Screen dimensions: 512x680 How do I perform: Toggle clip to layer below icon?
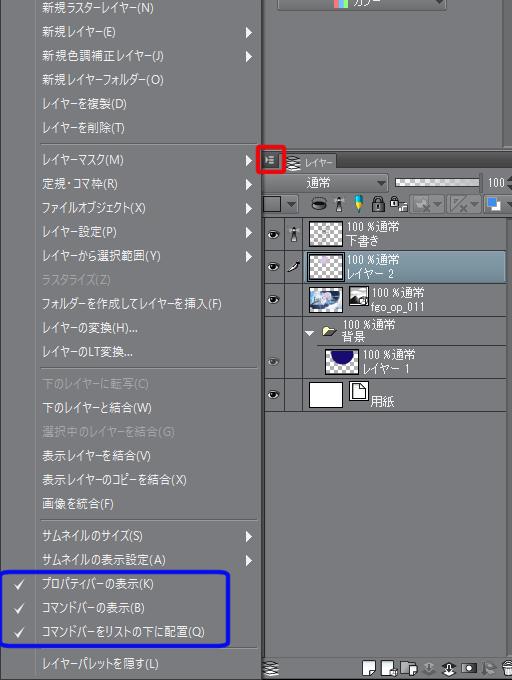319,203
